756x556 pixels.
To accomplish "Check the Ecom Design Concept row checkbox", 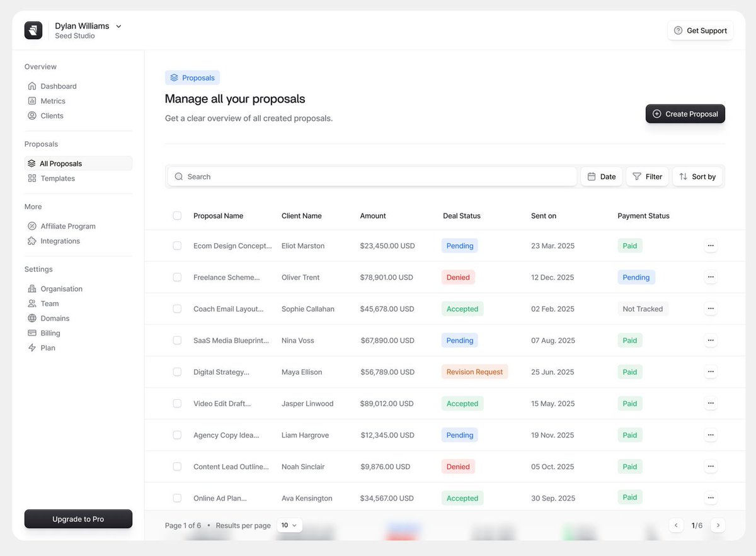I will point(177,246).
